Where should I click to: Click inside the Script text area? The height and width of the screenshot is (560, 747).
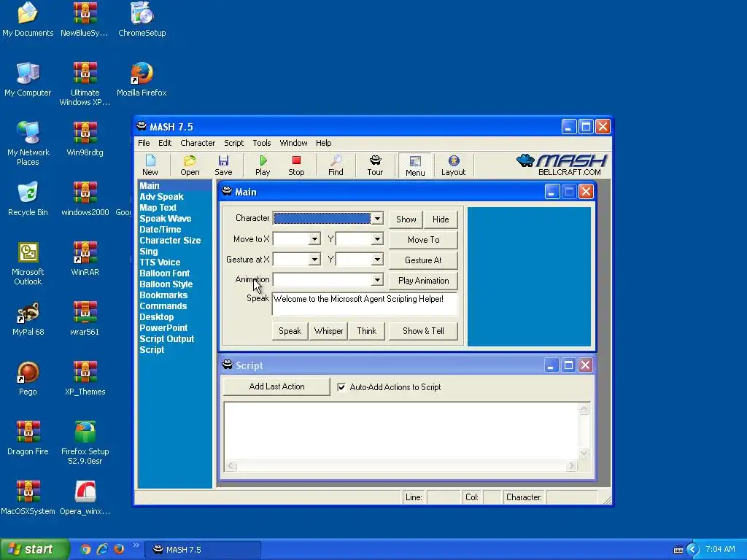pos(401,432)
